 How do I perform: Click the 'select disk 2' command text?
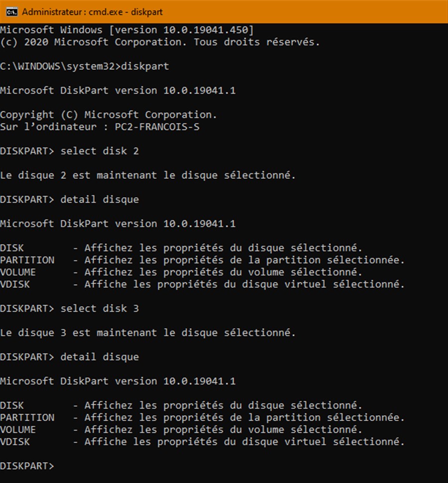point(100,151)
